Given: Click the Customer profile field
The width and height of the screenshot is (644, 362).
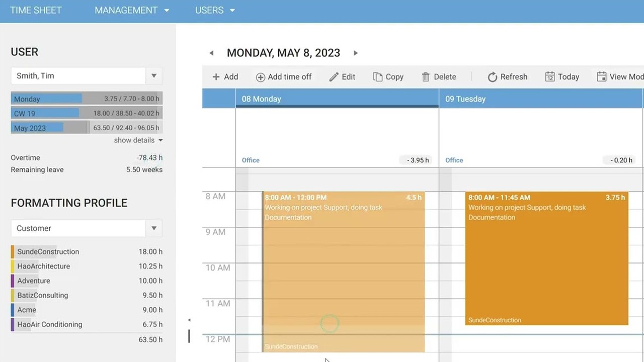Looking at the screenshot, I should tap(78, 228).
